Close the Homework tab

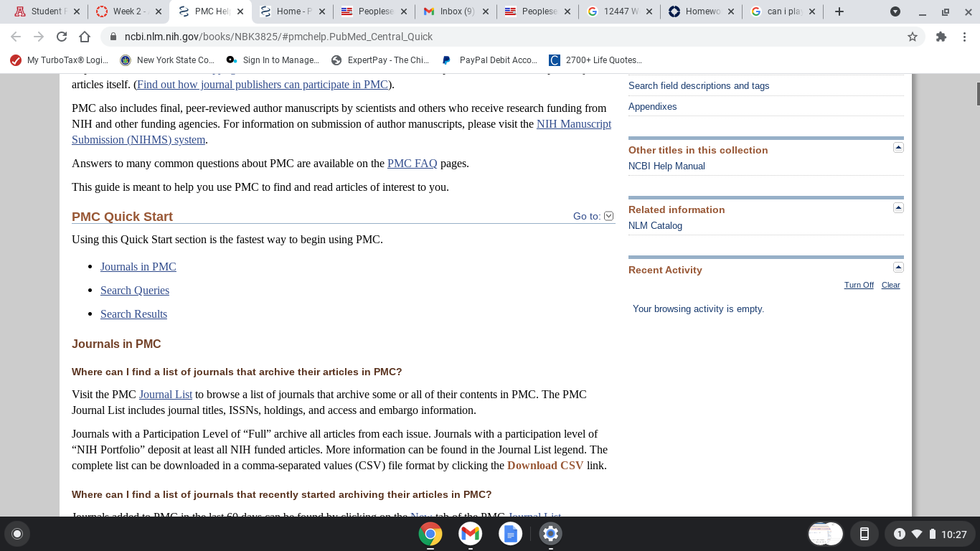pyautogui.click(x=730, y=11)
